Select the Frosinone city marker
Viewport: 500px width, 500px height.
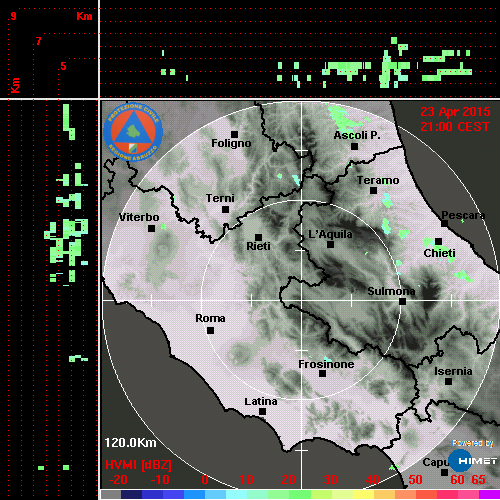click(322, 374)
